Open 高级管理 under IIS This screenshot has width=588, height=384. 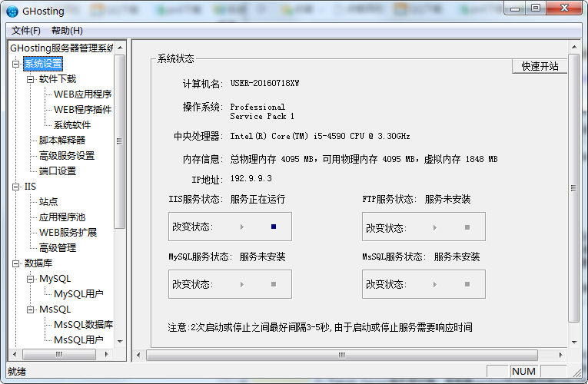tap(58, 248)
